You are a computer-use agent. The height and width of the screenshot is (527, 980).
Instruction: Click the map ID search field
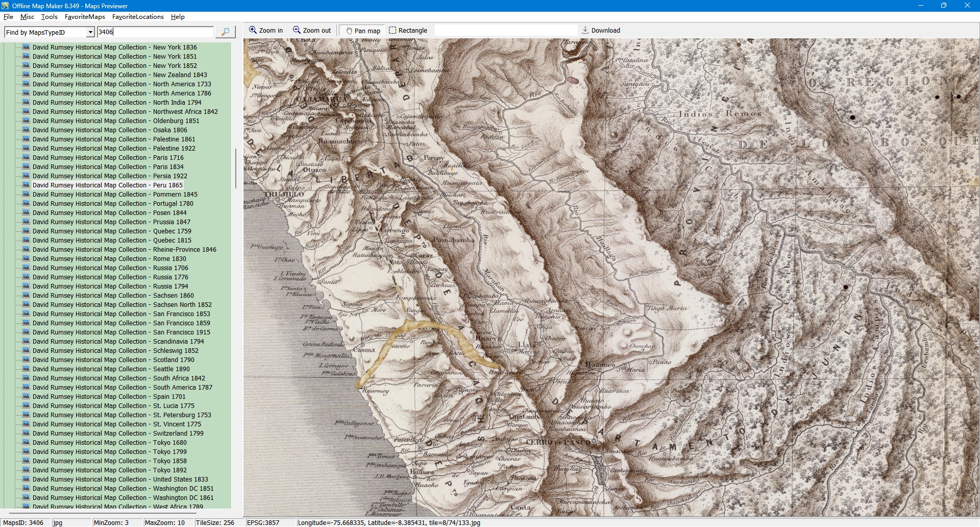(x=155, y=32)
